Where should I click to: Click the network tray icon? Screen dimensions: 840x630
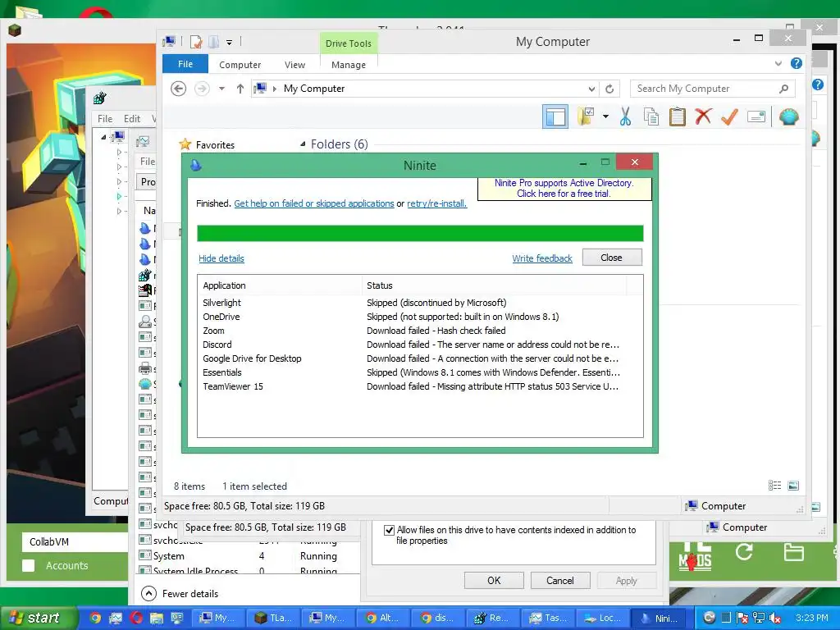tap(759, 618)
